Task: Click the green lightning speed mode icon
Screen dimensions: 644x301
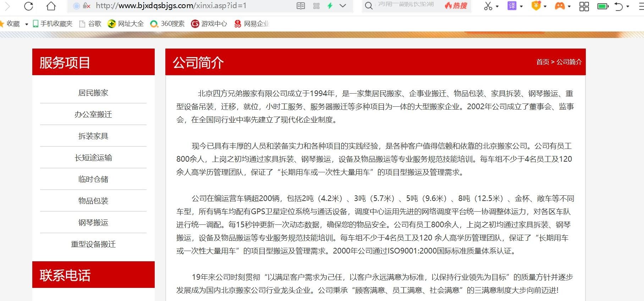Action: [330, 6]
